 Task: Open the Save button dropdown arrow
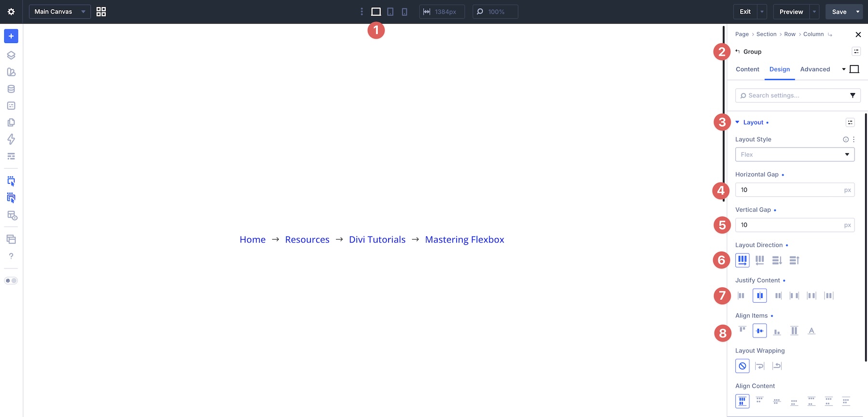point(857,12)
